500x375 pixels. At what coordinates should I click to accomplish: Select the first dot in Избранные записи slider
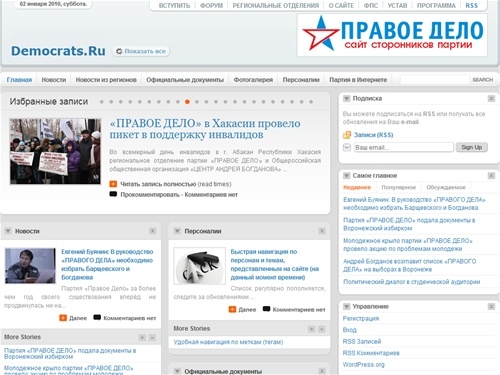[x=102, y=102]
